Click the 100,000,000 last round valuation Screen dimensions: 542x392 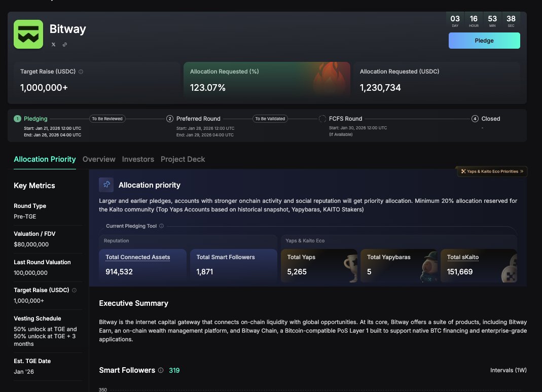pyautogui.click(x=30, y=273)
